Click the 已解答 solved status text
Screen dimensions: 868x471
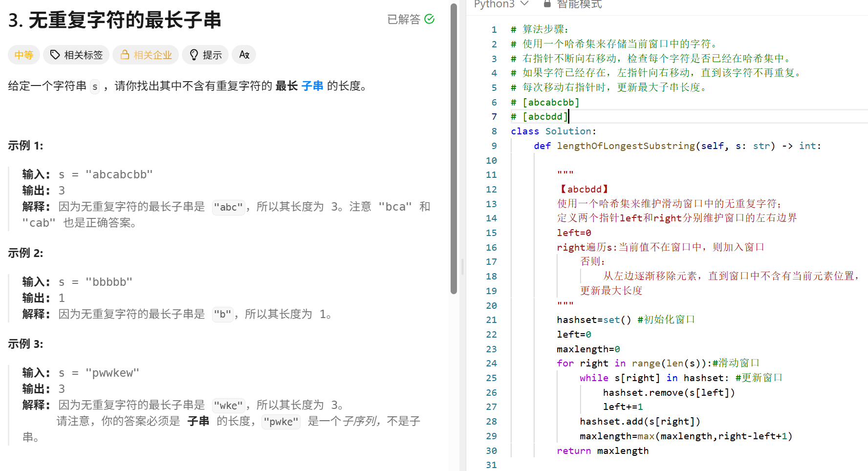[x=404, y=19]
